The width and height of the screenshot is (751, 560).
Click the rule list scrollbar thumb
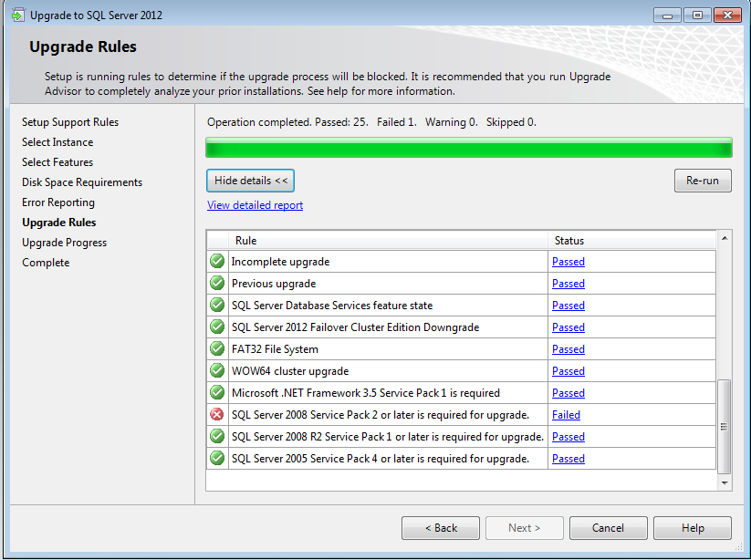(x=725, y=426)
